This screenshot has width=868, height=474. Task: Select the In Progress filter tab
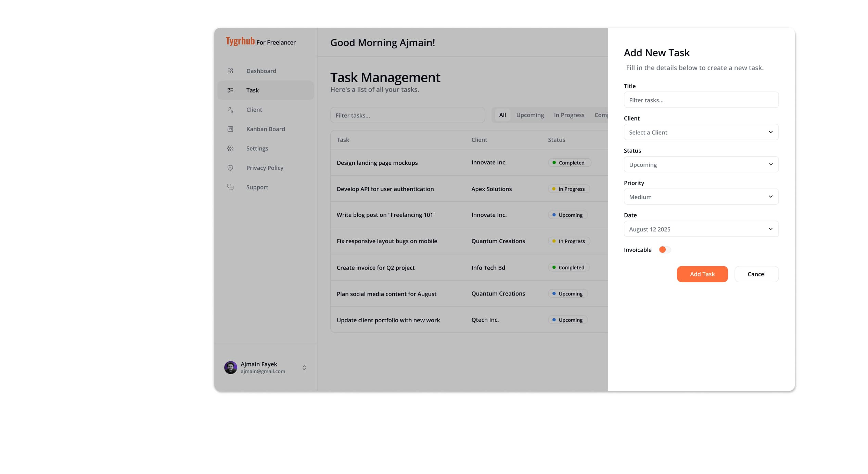[569, 115]
